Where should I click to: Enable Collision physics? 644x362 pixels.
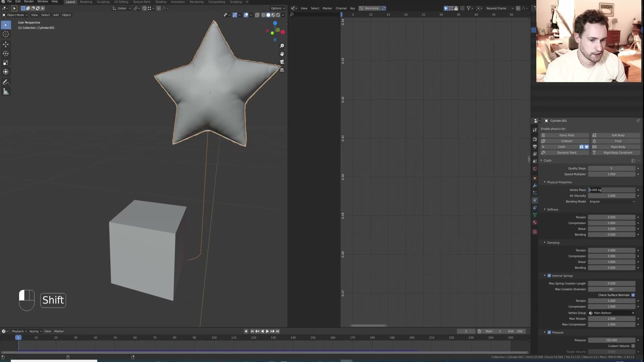(x=565, y=141)
